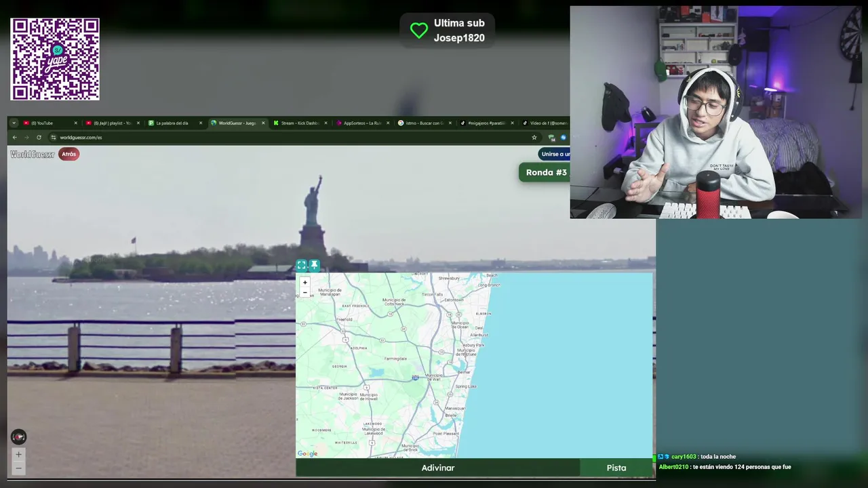The image size is (868, 488).
Task: Click Point Pleasant on the map
Action: (446, 434)
